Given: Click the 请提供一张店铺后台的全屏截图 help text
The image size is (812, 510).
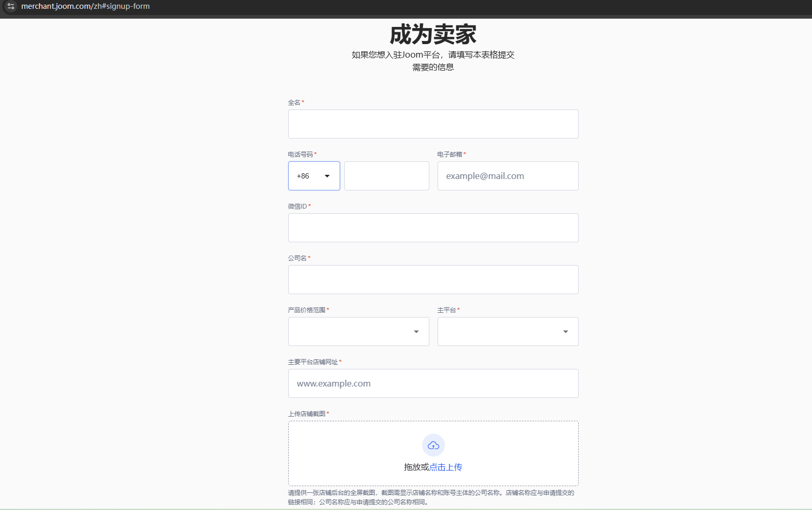Looking at the screenshot, I should (431, 497).
